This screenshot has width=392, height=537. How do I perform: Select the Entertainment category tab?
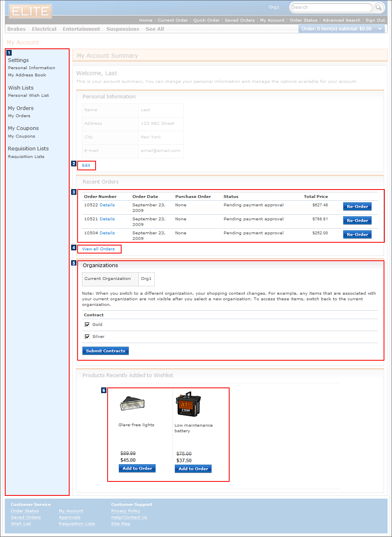(82, 29)
